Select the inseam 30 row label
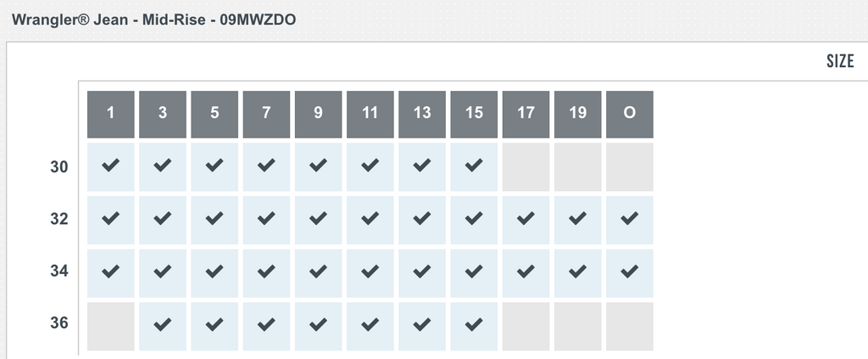This screenshot has width=868, height=359. coord(58,166)
